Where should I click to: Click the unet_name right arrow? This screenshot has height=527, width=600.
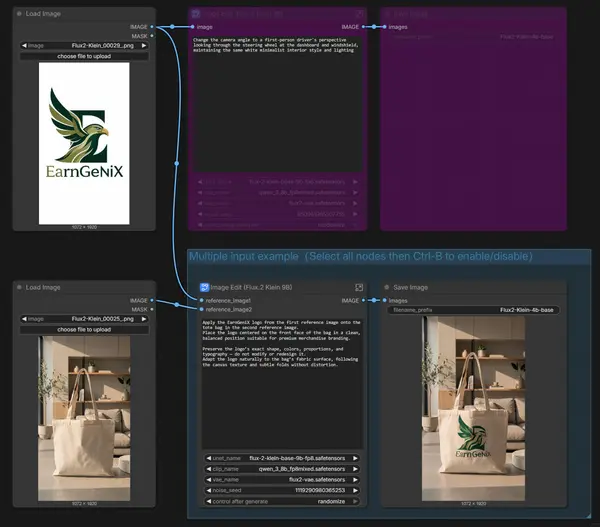point(355,458)
